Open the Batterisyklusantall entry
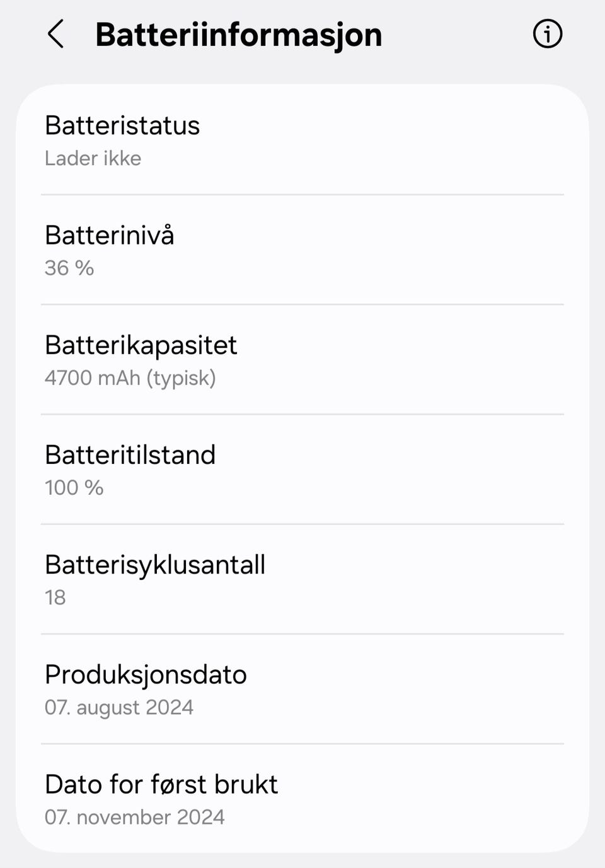The height and width of the screenshot is (868, 605). pyautogui.click(x=302, y=579)
